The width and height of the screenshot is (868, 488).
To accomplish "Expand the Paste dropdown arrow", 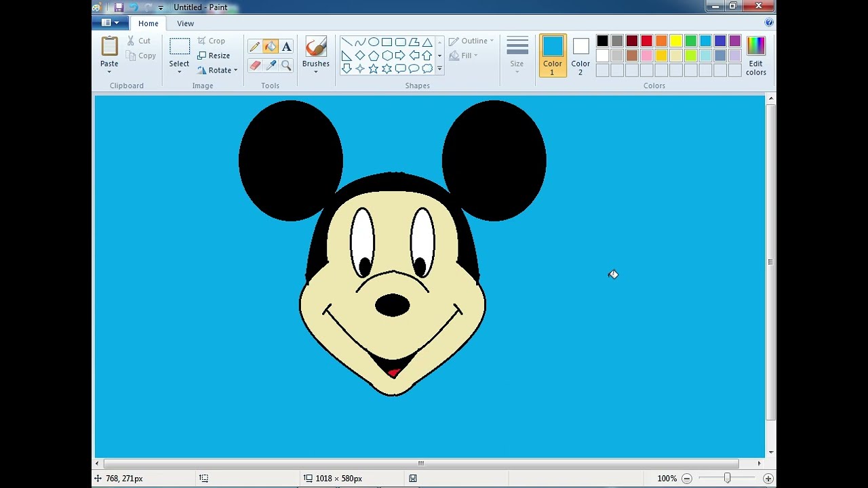I will 109,71.
